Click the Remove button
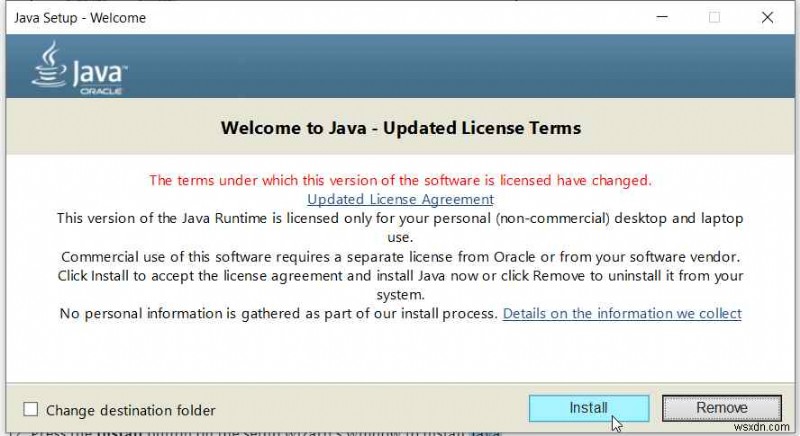 pos(721,408)
